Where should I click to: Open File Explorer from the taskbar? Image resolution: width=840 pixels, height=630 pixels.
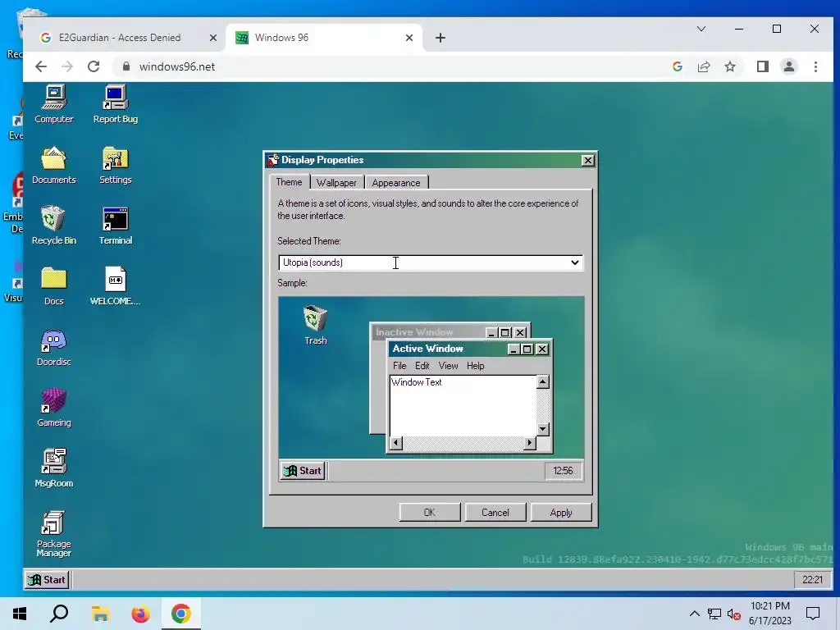(x=100, y=614)
